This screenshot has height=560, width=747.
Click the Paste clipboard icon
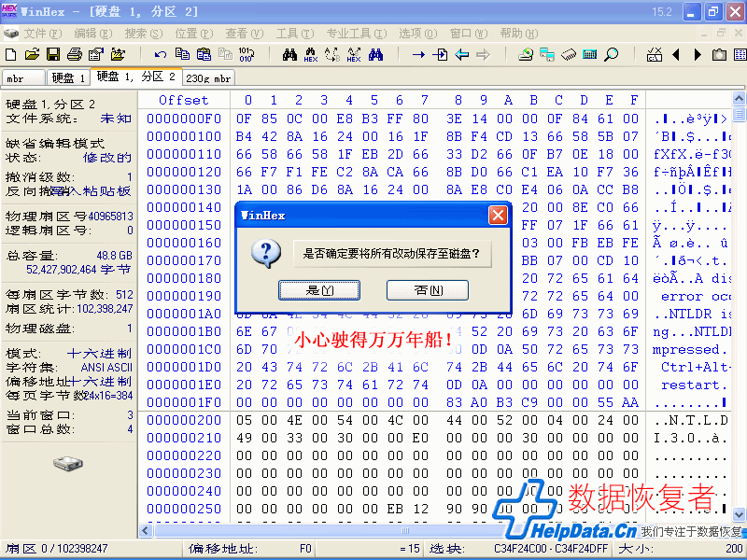coord(204,54)
